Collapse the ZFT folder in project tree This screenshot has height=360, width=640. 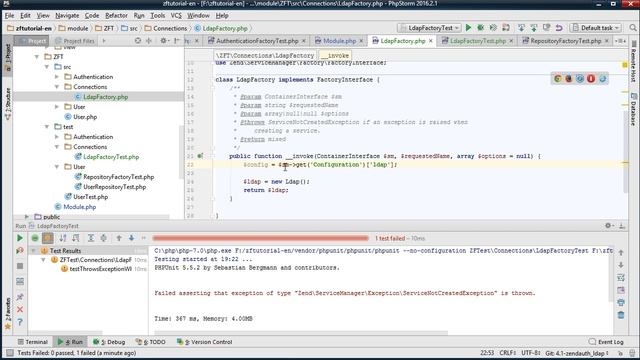pos(37,57)
